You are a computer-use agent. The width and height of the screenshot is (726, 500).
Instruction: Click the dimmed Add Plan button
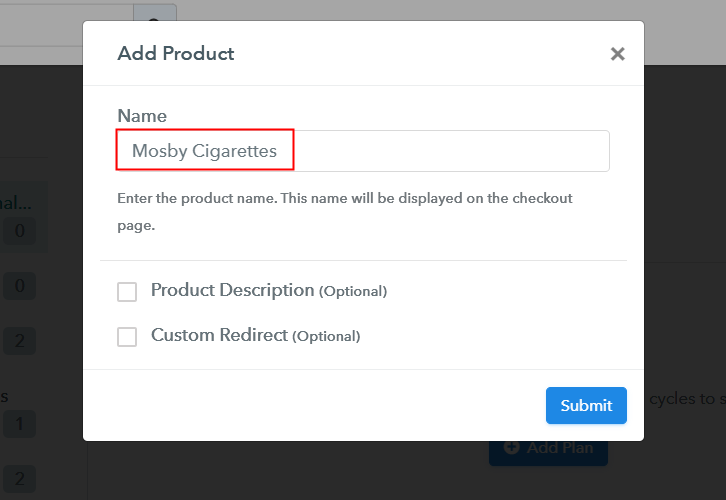pyautogui.click(x=548, y=447)
